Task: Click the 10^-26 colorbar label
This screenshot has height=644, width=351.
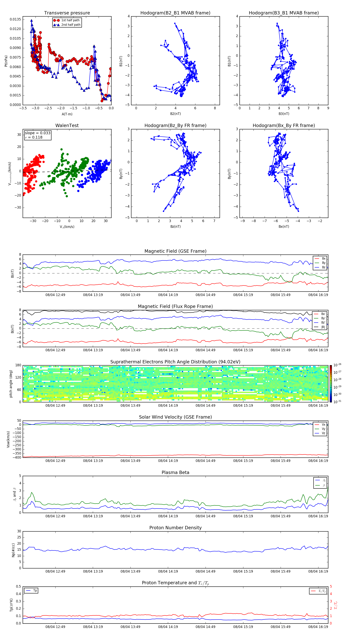Action: pos(337,365)
